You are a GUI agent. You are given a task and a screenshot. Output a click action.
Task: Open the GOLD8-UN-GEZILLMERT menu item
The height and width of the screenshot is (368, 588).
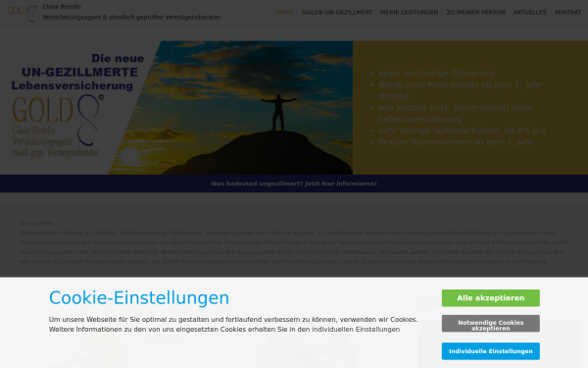click(x=337, y=13)
